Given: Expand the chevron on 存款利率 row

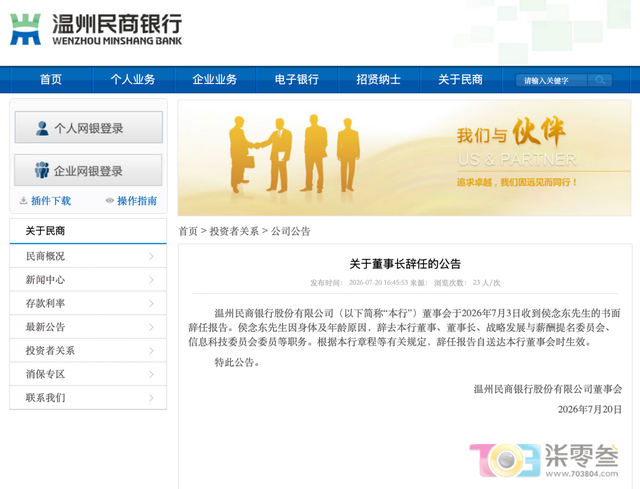Looking at the screenshot, I should [151, 303].
